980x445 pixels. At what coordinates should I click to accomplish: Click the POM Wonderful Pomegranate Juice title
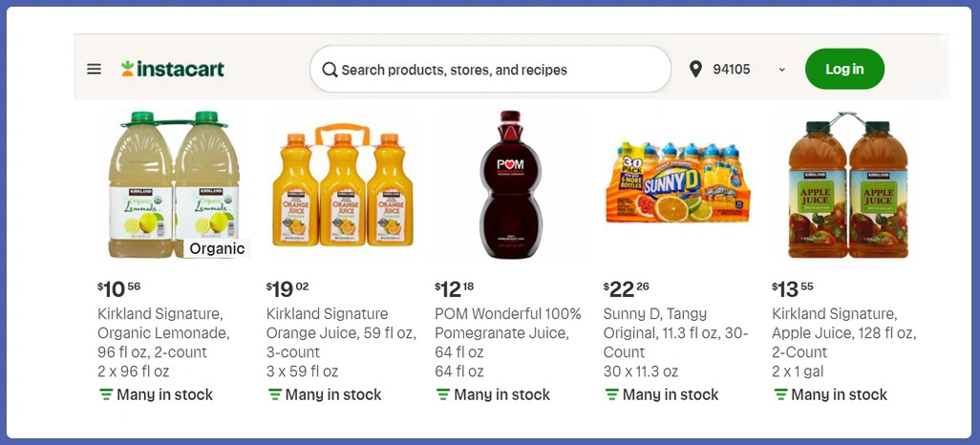(x=507, y=324)
